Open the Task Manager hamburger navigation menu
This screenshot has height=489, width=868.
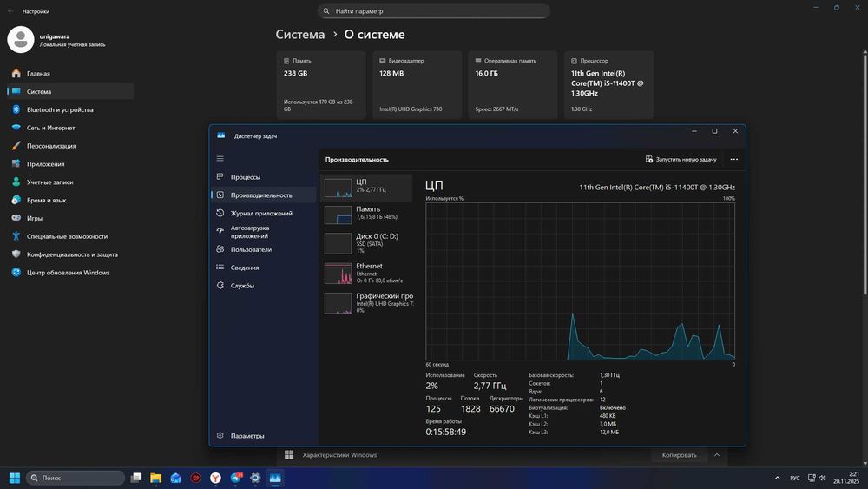tap(220, 158)
